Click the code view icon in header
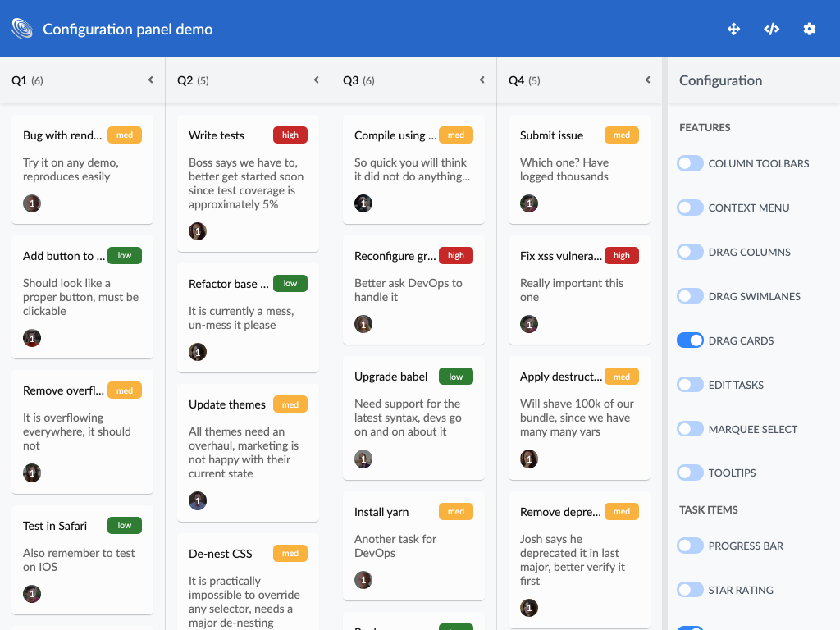 click(x=771, y=29)
